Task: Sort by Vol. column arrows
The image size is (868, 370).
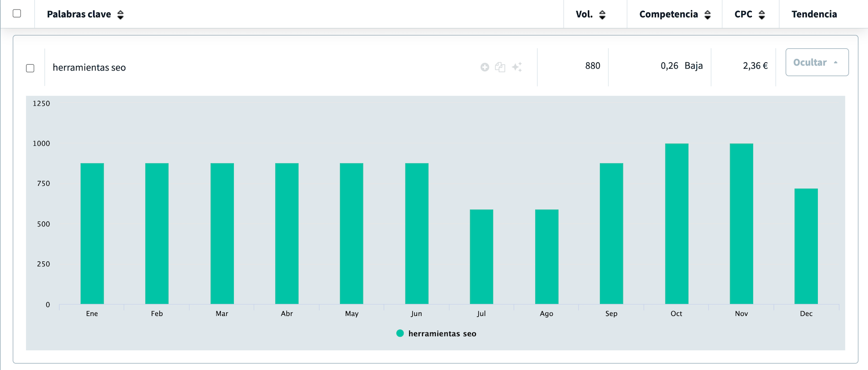Action: click(x=602, y=14)
